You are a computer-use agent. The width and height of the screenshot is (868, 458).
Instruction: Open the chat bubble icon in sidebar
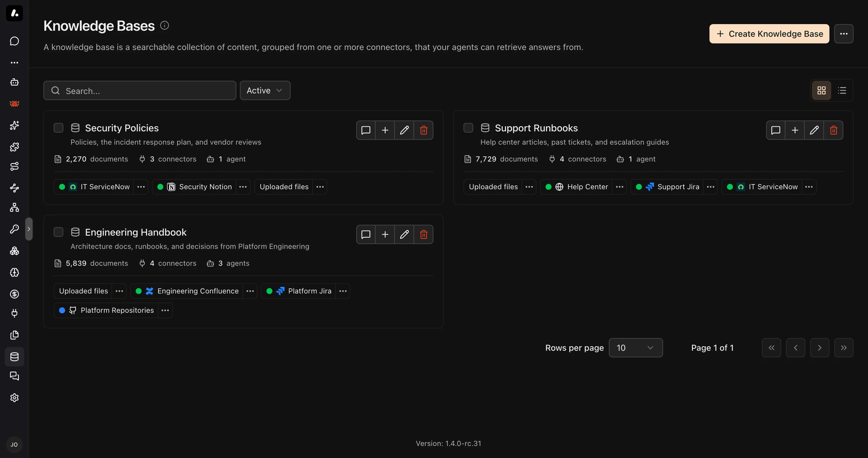click(x=14, y=41)
